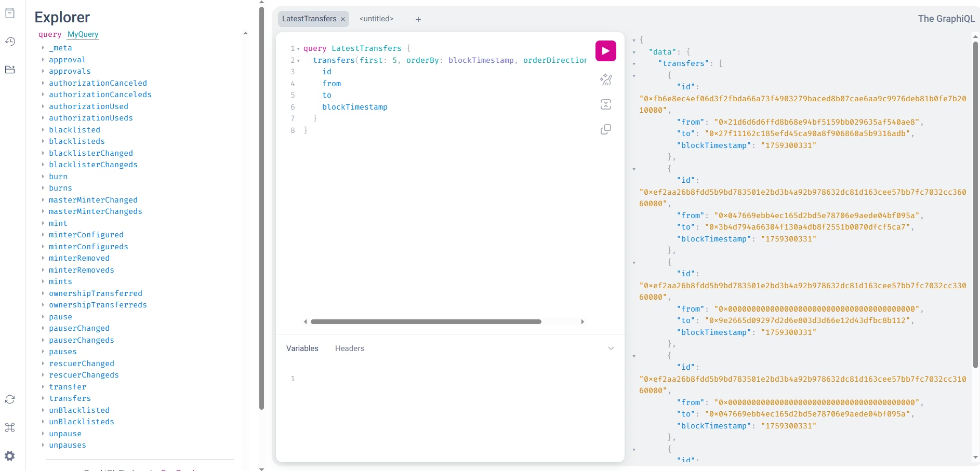The image size is (980, 471).
Task: Open GraphiQL settings with the gear icon
Action: [x=9, y=455]
